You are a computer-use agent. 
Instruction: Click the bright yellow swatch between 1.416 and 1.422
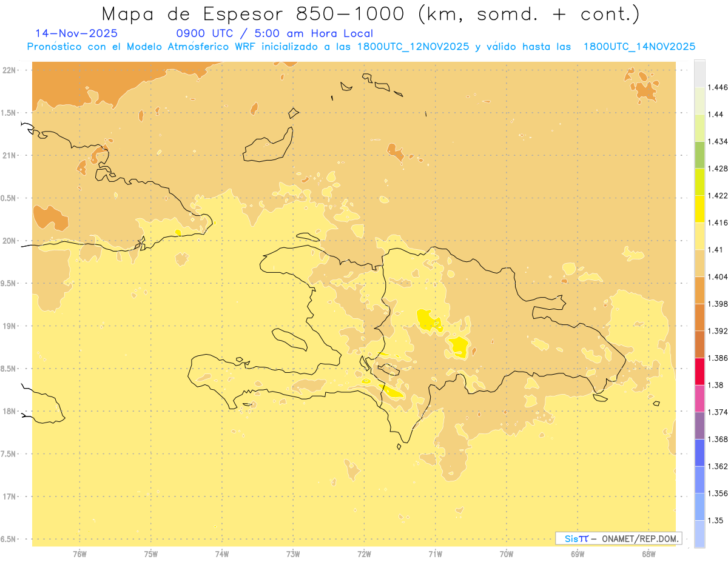coord(699,209)
